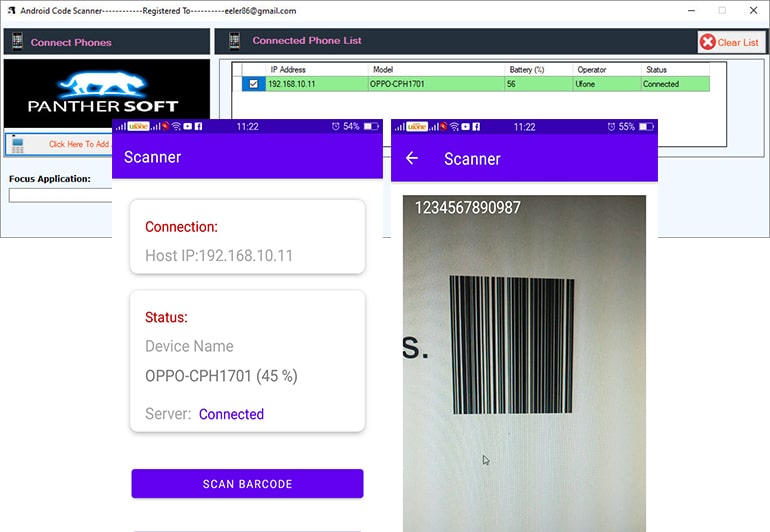Image resolution: width=770 pixels, height=532 pixels.
Task: Select the Battery (%) column header
Action: click(539, 69)
